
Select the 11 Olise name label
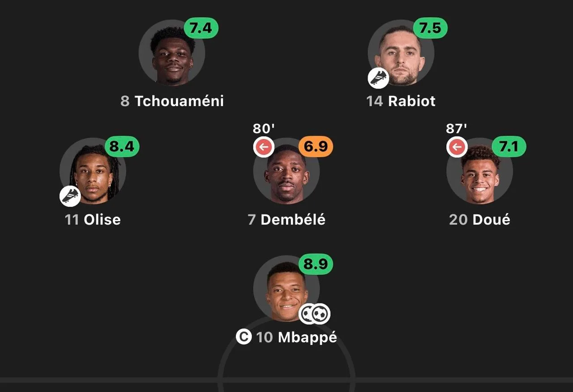tap(93, 220)
